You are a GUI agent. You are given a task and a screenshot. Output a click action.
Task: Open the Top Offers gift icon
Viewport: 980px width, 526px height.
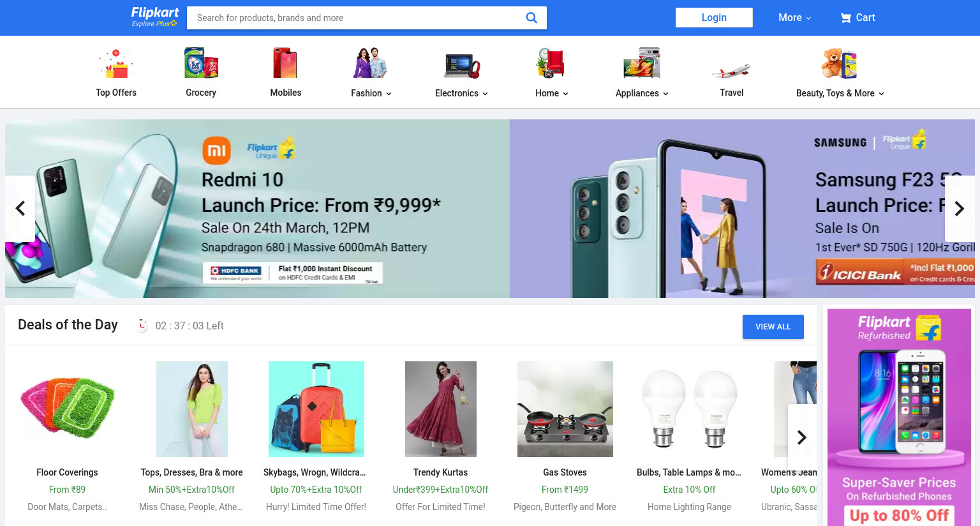[x=116, y=63]
